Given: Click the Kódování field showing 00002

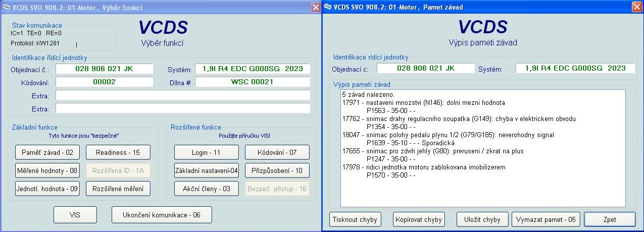Looking at the screenshot, I should 104,82.
